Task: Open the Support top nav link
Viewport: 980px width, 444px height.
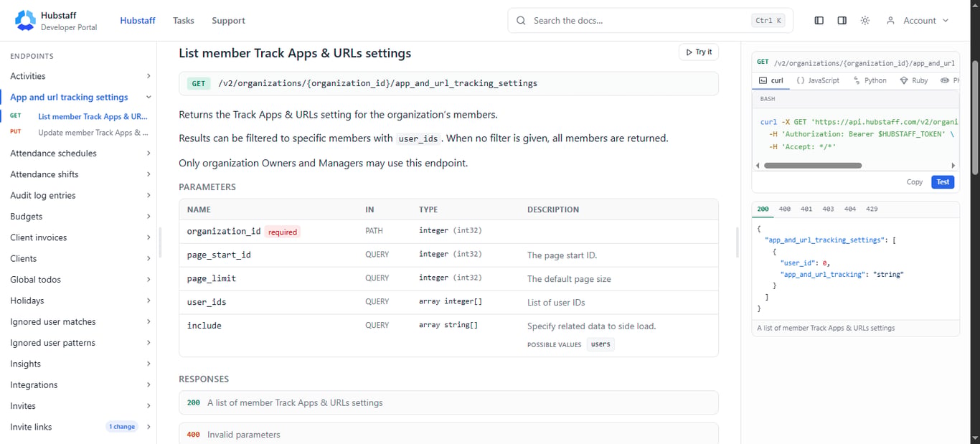Action: (228, 21)
